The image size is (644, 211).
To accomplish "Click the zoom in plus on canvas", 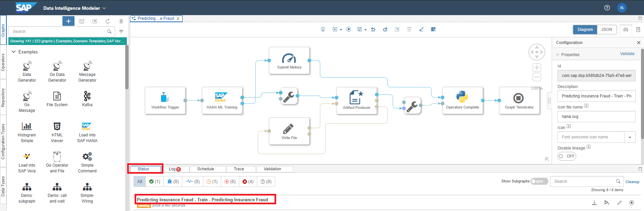I will 537,68.
